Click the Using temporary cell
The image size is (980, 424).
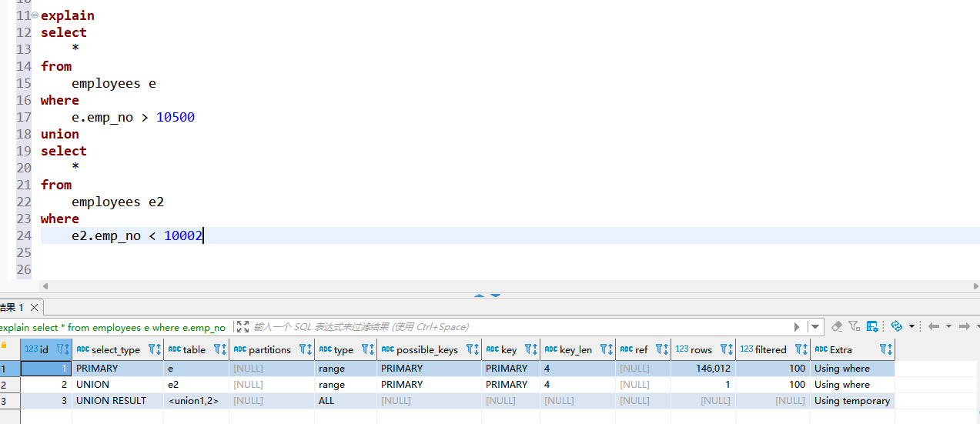coord(852,401)
